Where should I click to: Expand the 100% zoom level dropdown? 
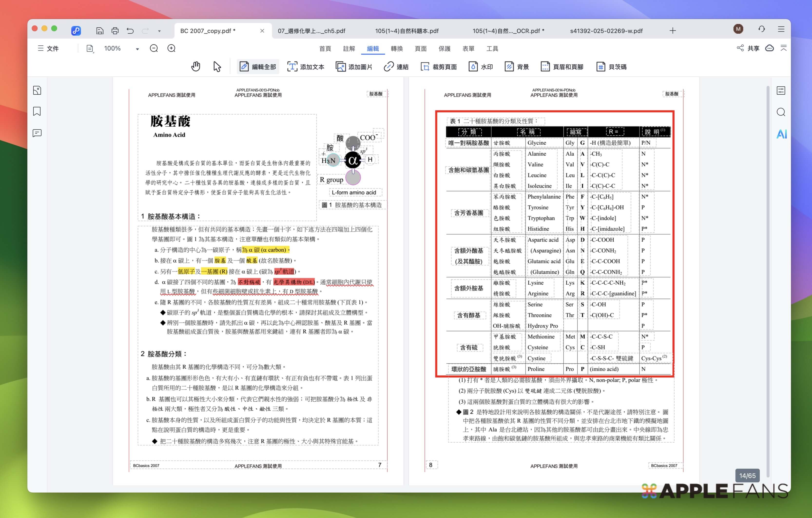pos(137,49)
